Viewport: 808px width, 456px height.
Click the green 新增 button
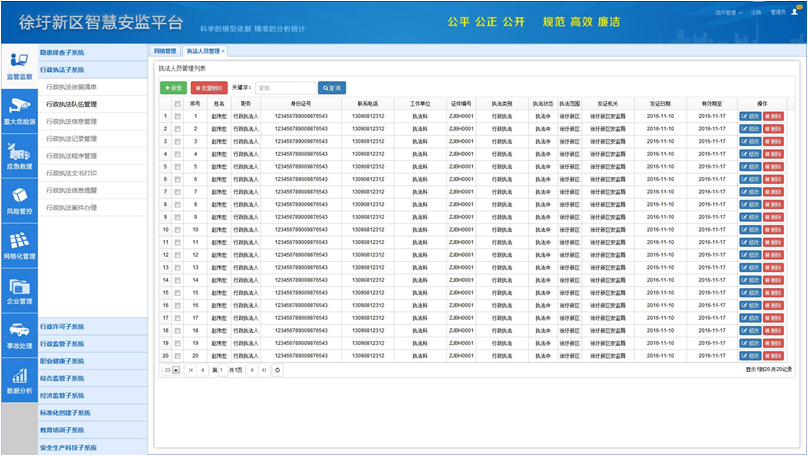[x=173, y=88]
